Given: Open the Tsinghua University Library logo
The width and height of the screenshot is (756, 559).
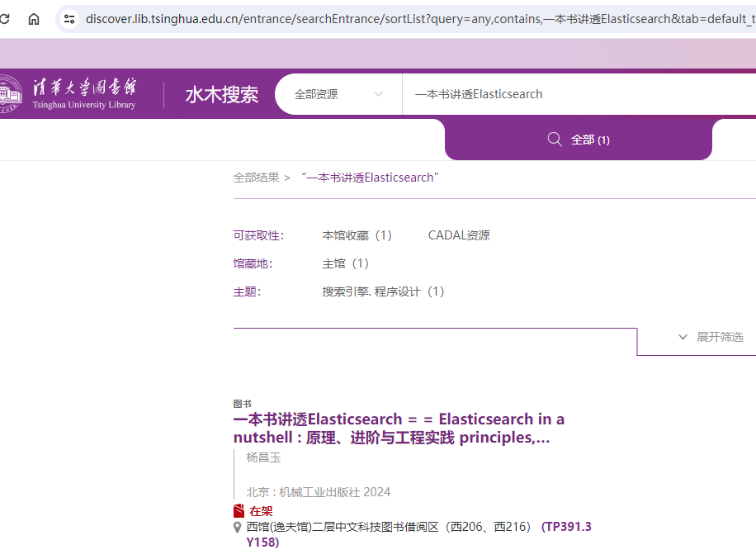Looking at the screenshot, I should point(69,93).
